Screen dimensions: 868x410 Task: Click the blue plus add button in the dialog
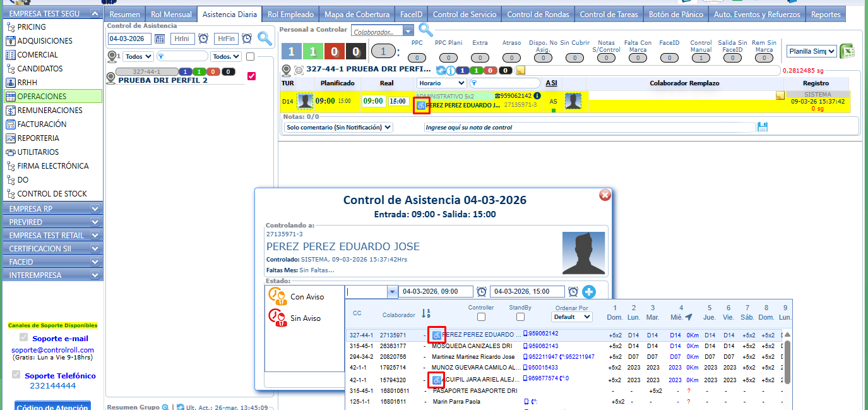(588, 292)
